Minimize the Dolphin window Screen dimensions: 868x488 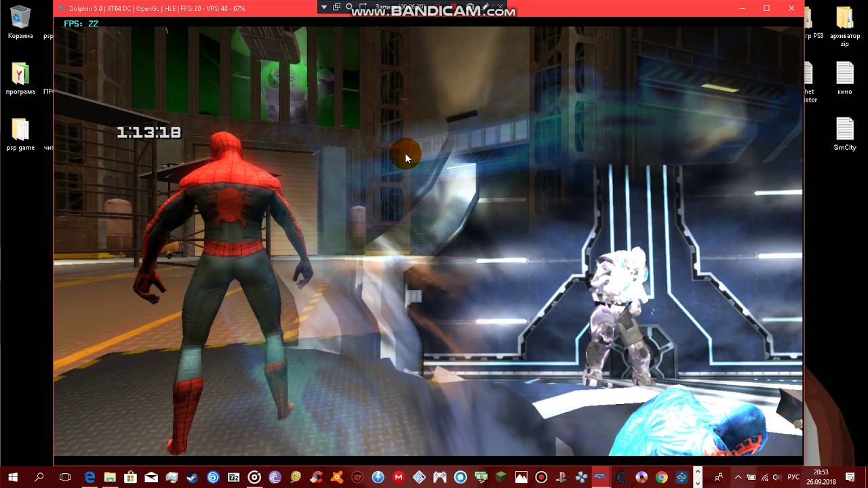(742, 8)
